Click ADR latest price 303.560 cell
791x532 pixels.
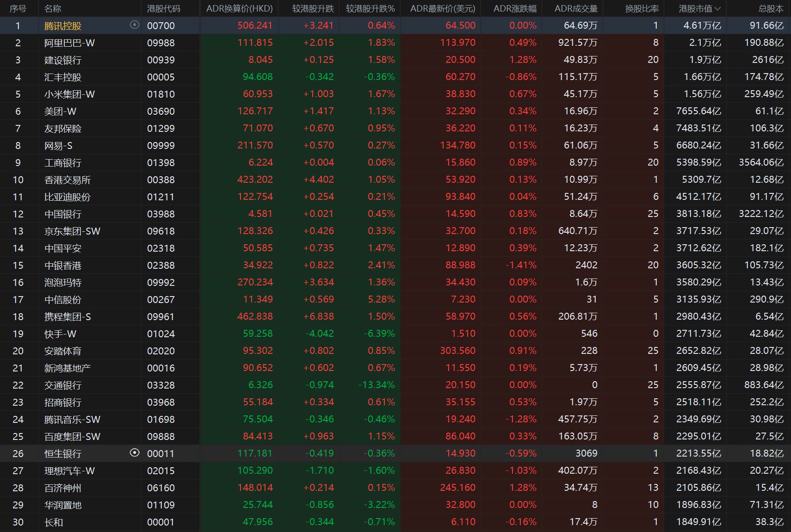457,351
